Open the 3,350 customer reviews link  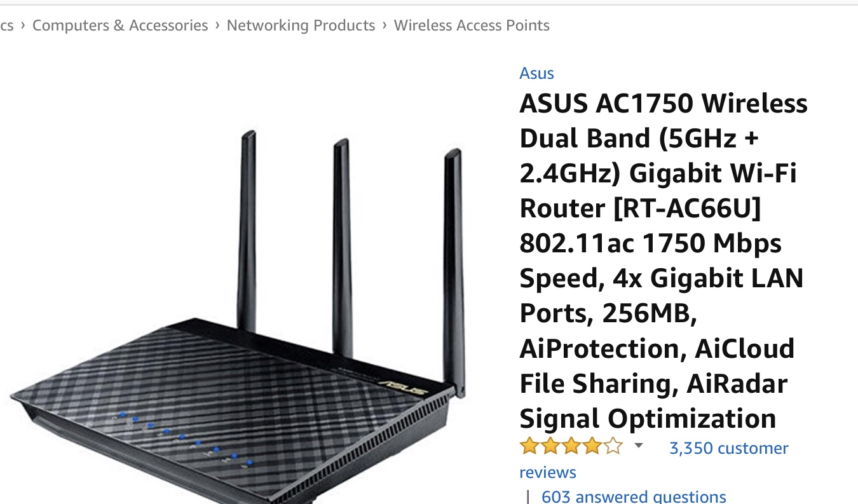coord(728,448)
